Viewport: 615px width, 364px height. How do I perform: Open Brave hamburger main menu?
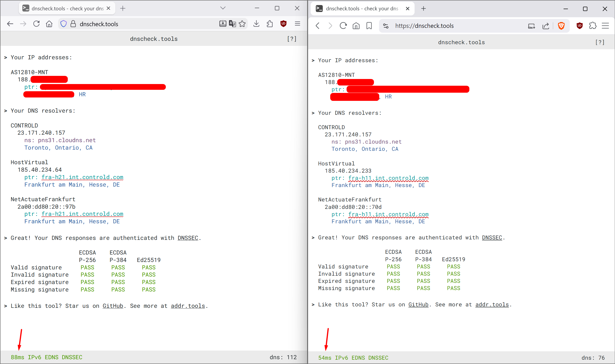pos(605,26)
